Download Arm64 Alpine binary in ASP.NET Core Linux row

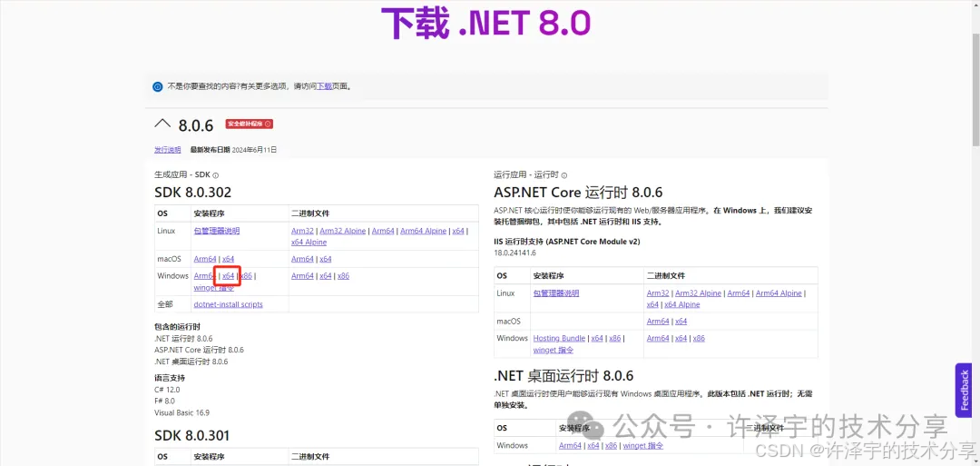tap(779, 292)
